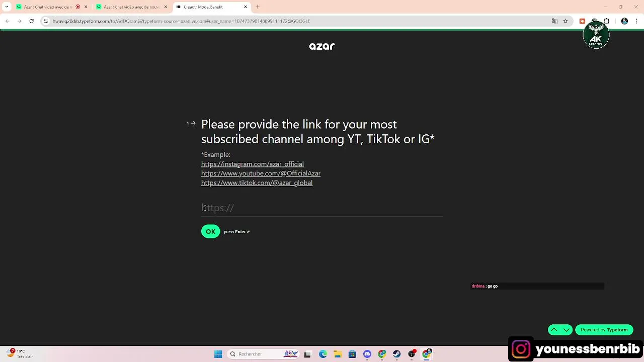The width and height of the screenshot is (644, 362).
Task: Click the azar logo at page top
Action: pyautogui.click(x=322, y=46)
